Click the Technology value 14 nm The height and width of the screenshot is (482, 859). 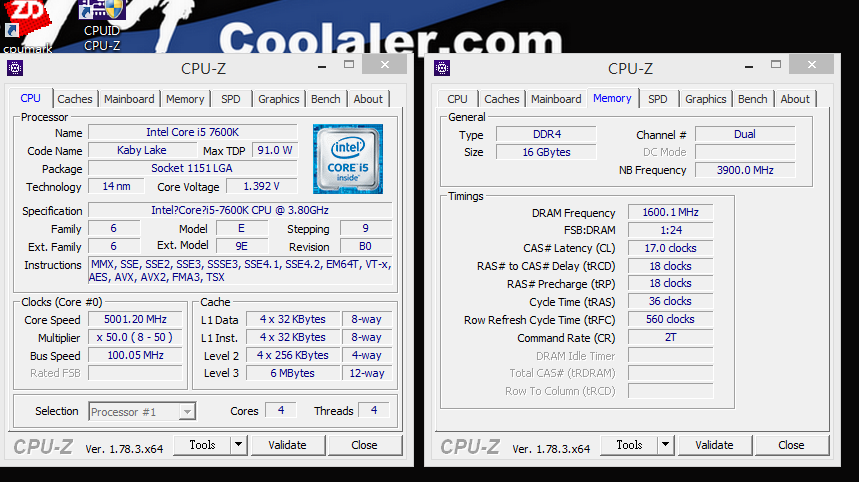[116, 186]
